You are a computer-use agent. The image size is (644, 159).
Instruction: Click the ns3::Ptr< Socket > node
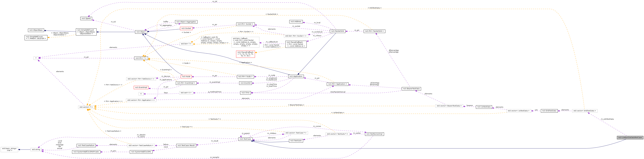[x=246, y=24]
